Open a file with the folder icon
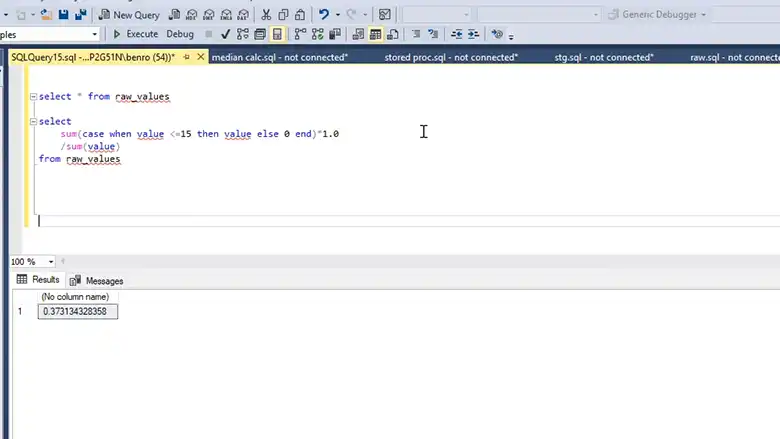780x439 pixels. (x=46, y=15)
